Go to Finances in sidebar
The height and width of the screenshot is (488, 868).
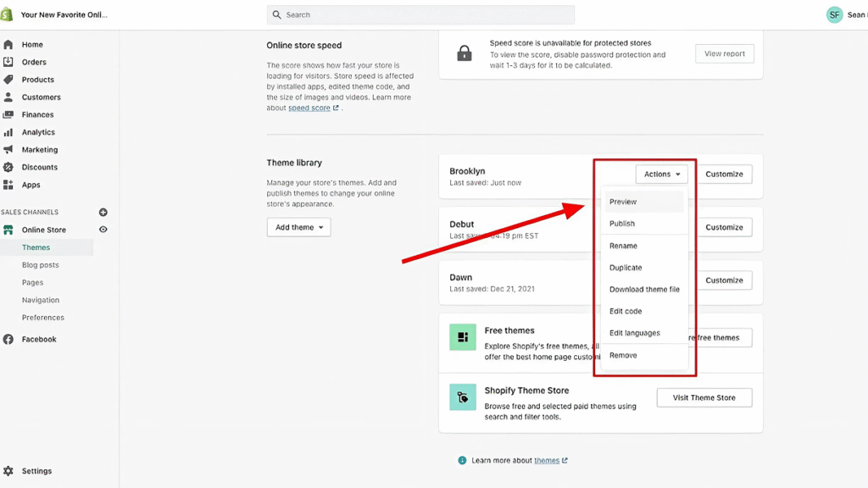click(x=37, y=114)
